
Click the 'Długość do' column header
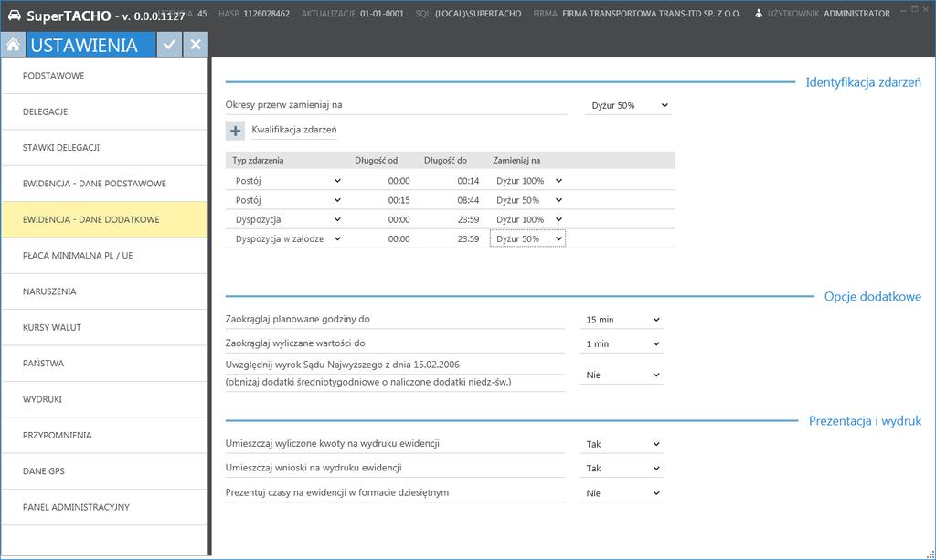click(x=445, y=161)
